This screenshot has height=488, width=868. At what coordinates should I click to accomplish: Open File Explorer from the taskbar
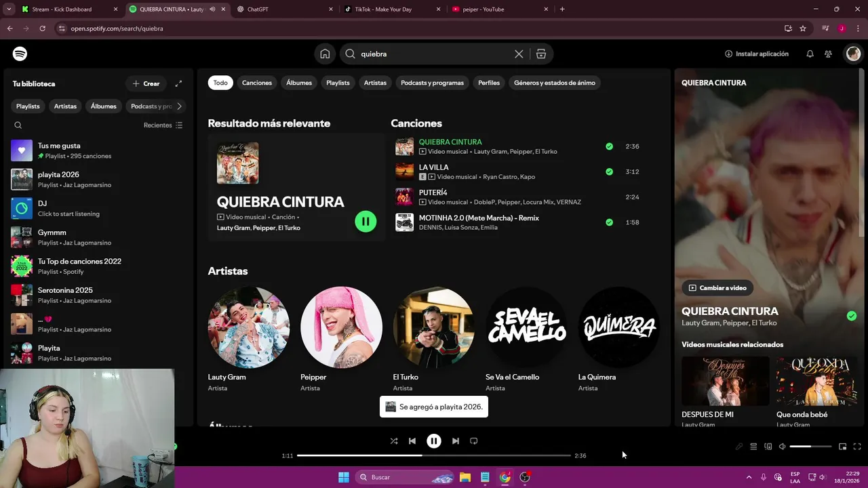pos(465,477)
